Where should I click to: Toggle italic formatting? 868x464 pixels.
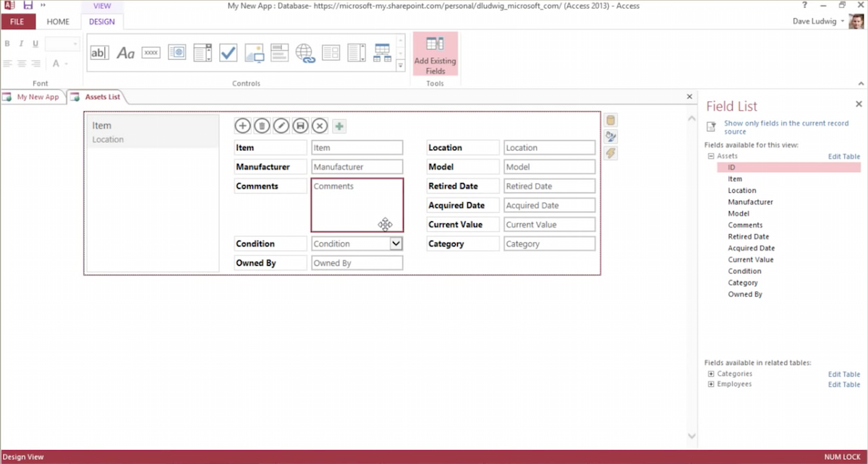pos(20,43)
